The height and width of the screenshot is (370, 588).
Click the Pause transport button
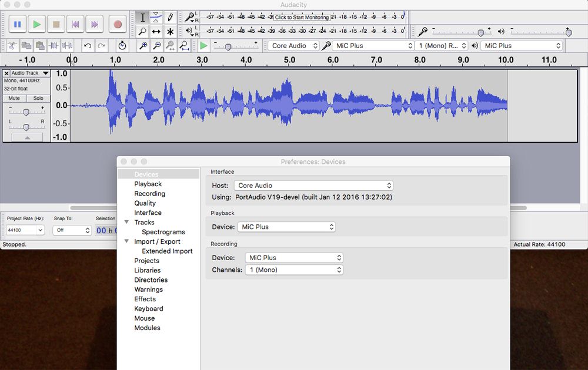click(17, 24)
